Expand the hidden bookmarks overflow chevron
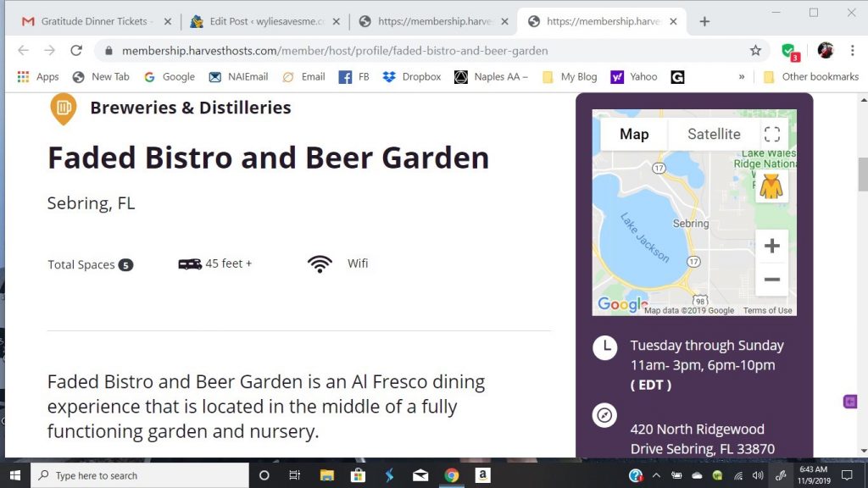868x488 pixels. coord(742,76)
